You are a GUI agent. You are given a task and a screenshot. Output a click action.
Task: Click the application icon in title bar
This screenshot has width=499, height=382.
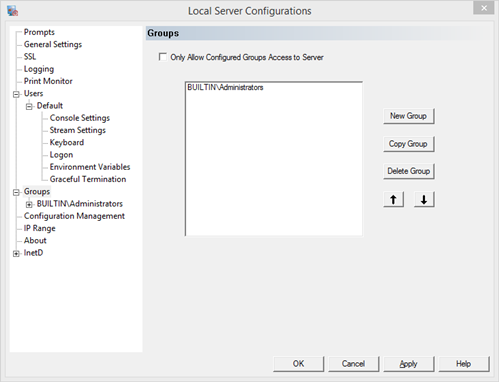[12, 11]
